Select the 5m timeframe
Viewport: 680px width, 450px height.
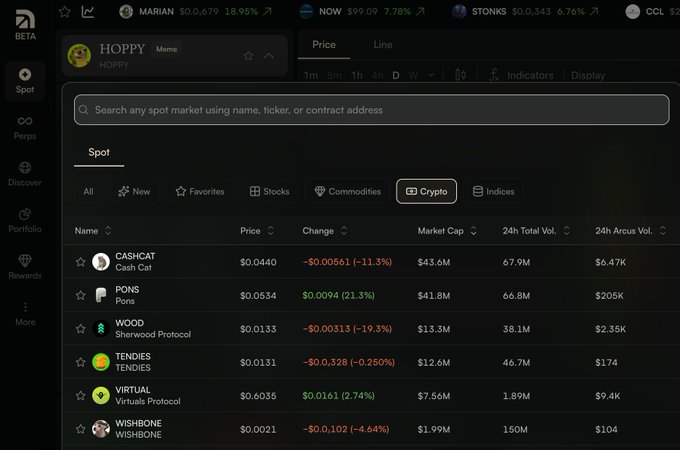pos(334,75)
